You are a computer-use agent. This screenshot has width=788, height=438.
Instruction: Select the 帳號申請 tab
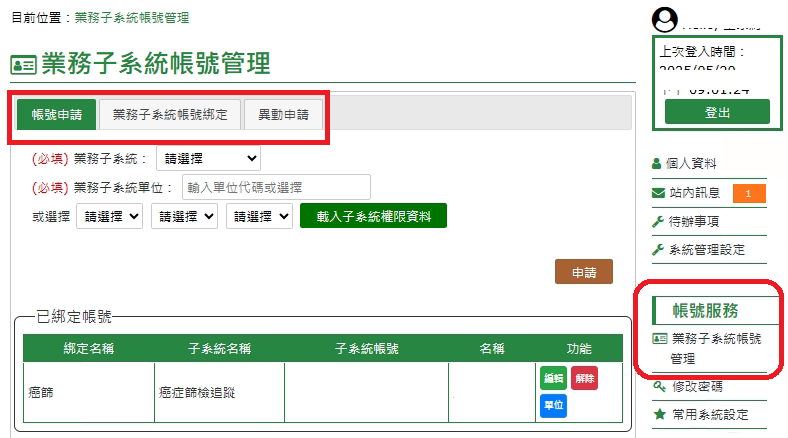point(56,114)
